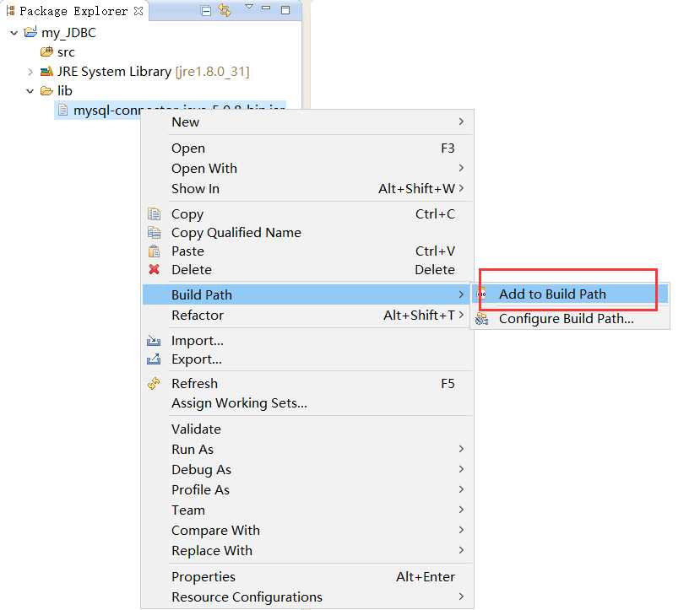Switch to the Package Explorer tab
Image resolution: width=700 pixels, height=610 pixels.
click(74, 11)
